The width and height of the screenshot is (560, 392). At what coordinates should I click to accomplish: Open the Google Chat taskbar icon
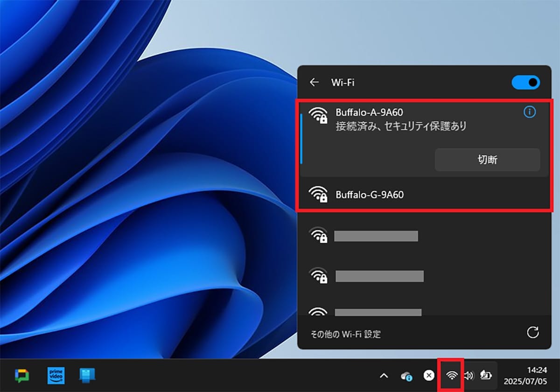tap(22, 375)
